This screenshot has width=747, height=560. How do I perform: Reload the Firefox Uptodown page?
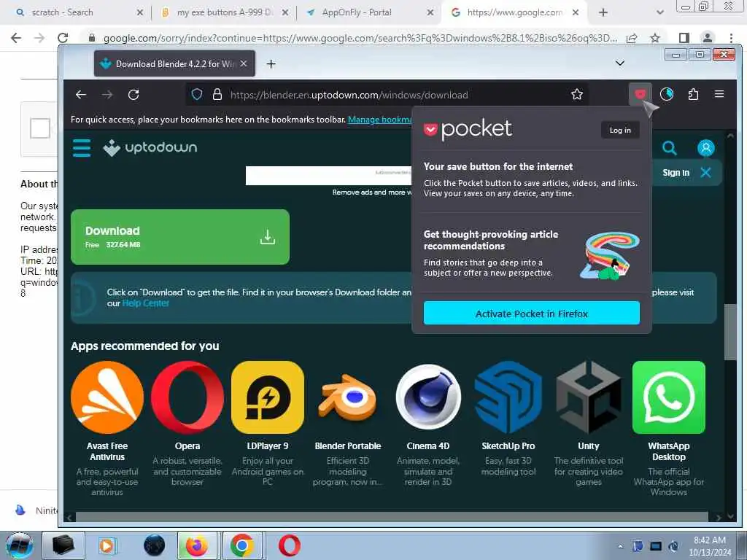[133, 94]
